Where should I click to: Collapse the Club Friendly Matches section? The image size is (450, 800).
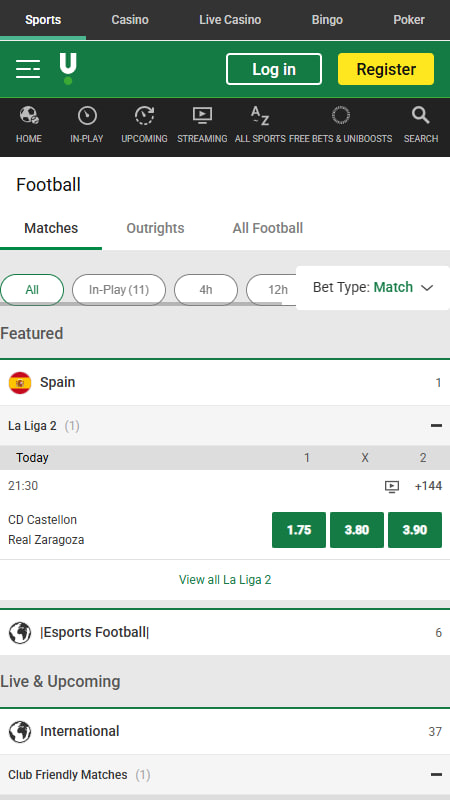(436, 774)
